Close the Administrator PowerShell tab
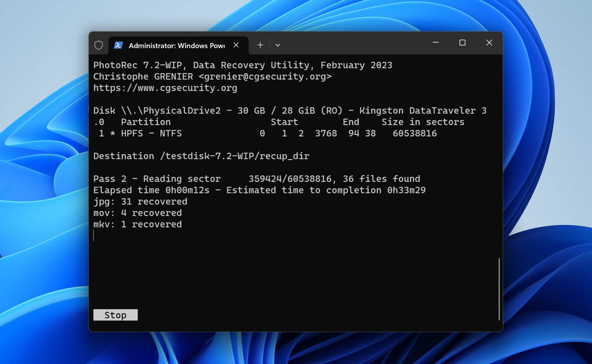This screenshot has width=592, height=364. tap(236, 45)
